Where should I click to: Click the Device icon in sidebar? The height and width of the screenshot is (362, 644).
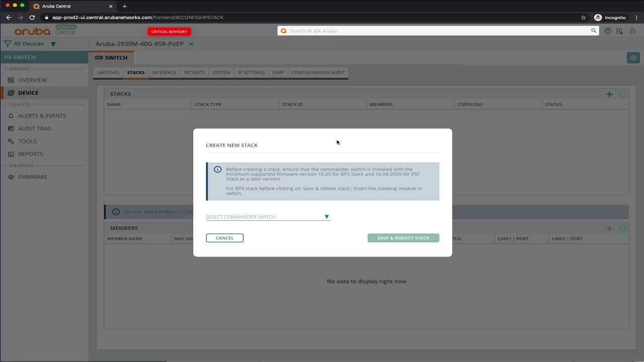pos(11,93)
